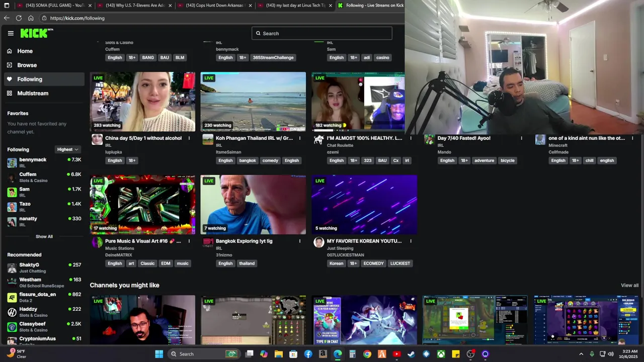Open options menu for Koh Phangan stream

click(x=300, y=138)
